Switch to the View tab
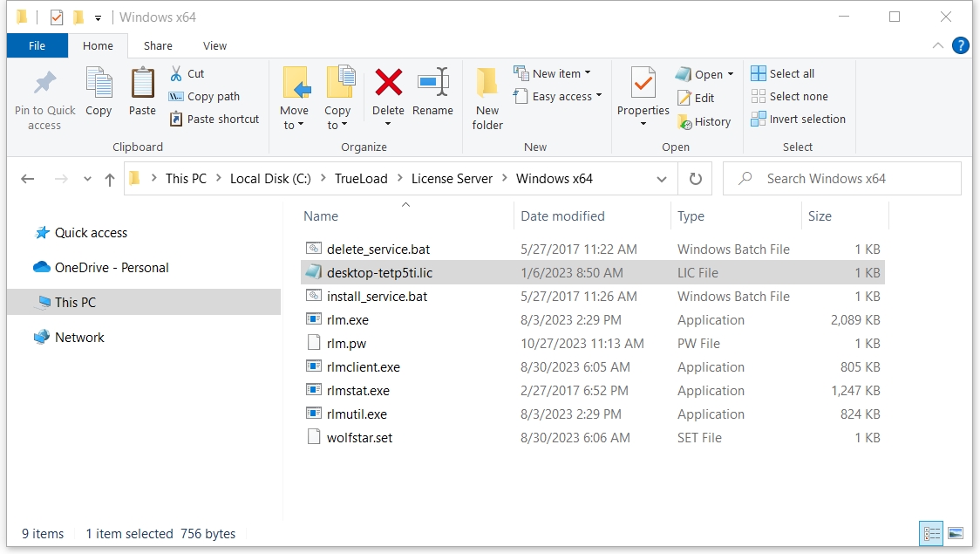 click(x=214, y=46)
